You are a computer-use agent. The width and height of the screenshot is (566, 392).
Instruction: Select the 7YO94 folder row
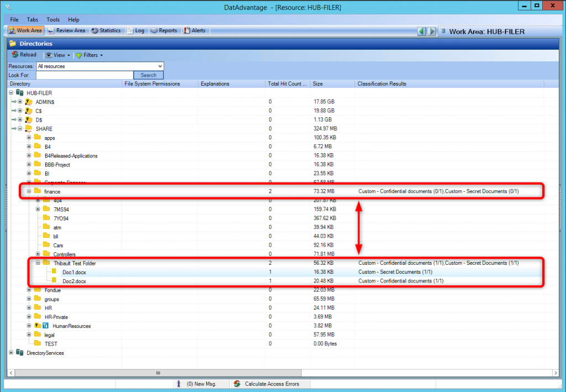275,218
